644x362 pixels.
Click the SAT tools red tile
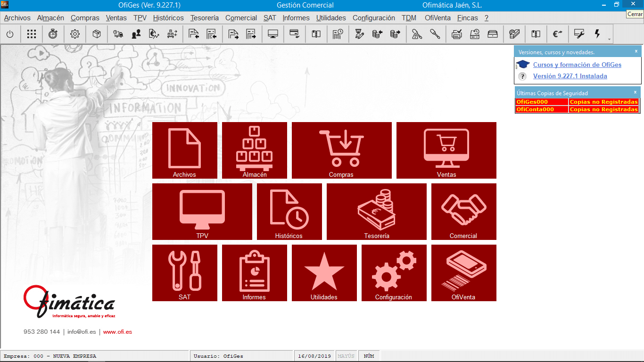click(x=185, y=273)
